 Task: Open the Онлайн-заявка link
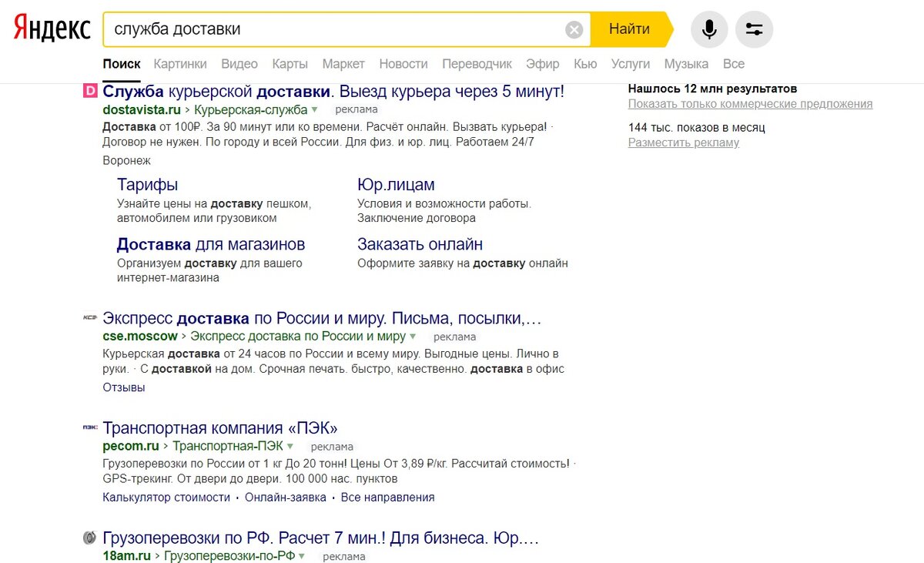pyautogui.click(x=286, y=498)
